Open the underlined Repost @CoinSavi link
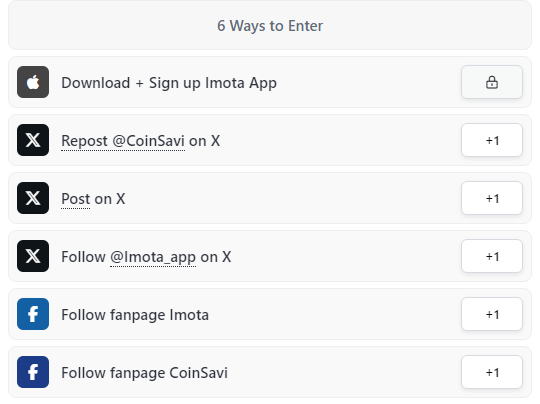The height and width of the screenshot is (404, 540). (x=123, y=141)
